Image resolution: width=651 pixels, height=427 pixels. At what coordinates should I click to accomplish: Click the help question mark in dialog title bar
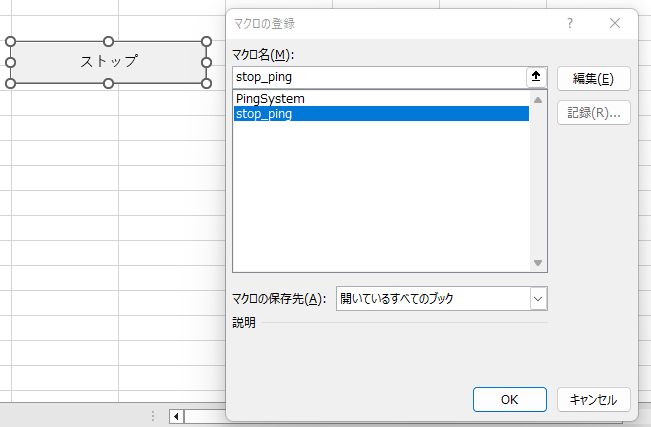pyautogui.click(x=570, y=23)
